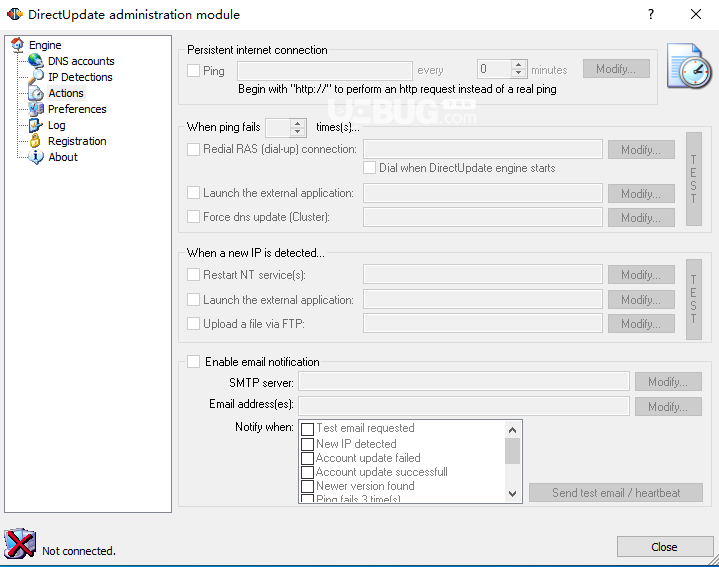Click Modify for Email address(es)
719x567 pixels.
(668, 406)
